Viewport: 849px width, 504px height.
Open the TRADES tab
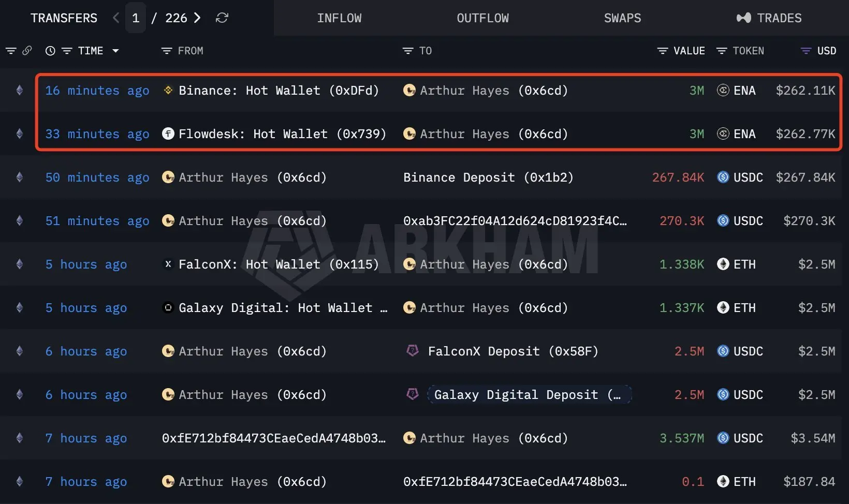[769, 18]
